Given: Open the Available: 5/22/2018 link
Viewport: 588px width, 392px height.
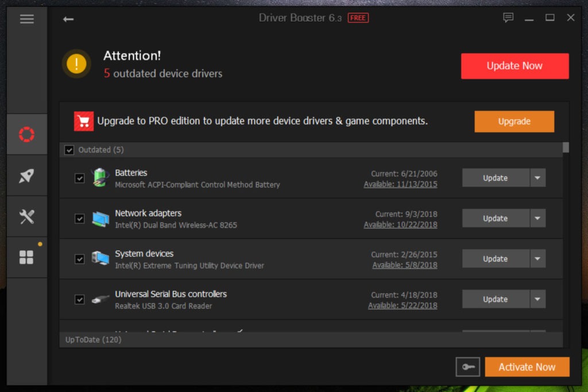Looking at the screenshot, I should click(x=403, y=305).
